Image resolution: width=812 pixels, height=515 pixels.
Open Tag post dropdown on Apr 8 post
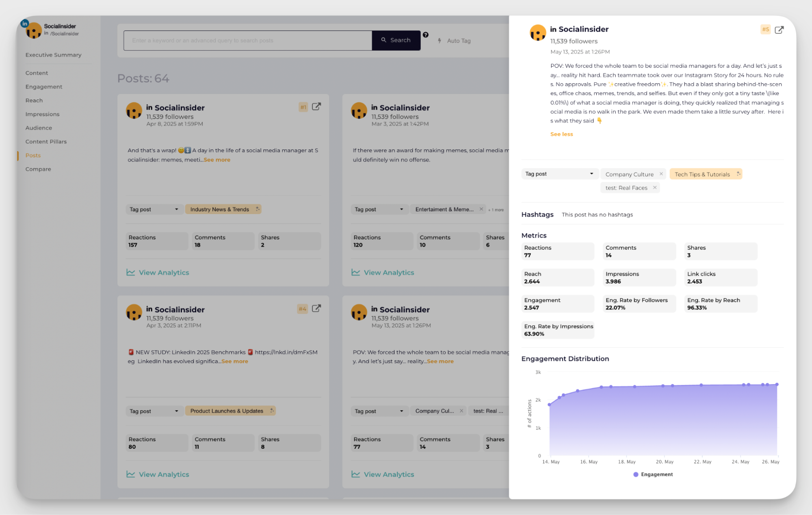click(x=154, y=209)
